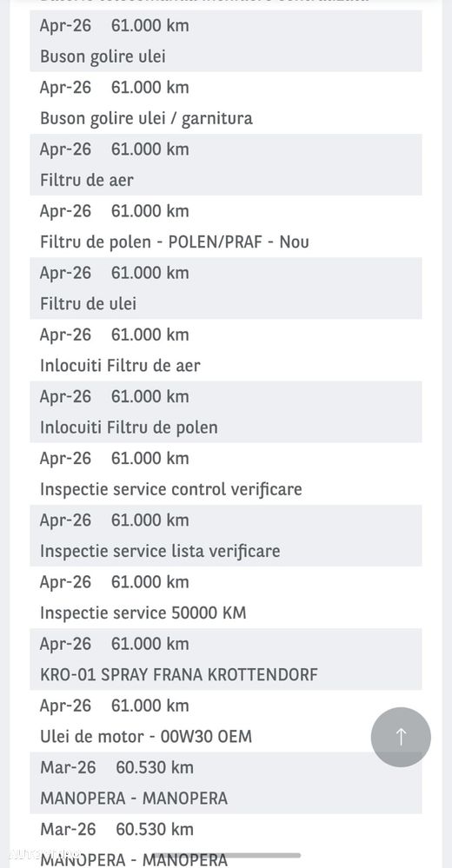Tap the Apr-26 date above KRO-01 SPRAY FRANA
The height and width of the screenshot is (868, 452).
click(x=65, y=644)
